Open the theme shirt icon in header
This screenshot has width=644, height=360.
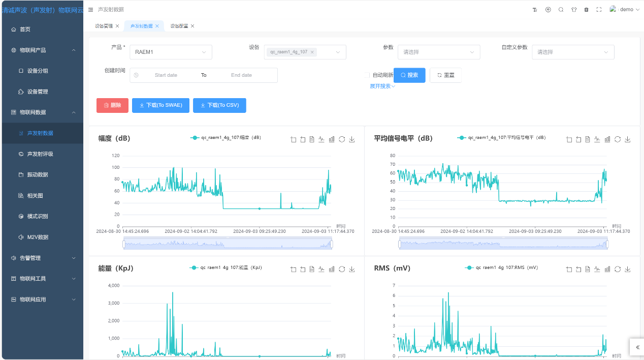[574, 10]
